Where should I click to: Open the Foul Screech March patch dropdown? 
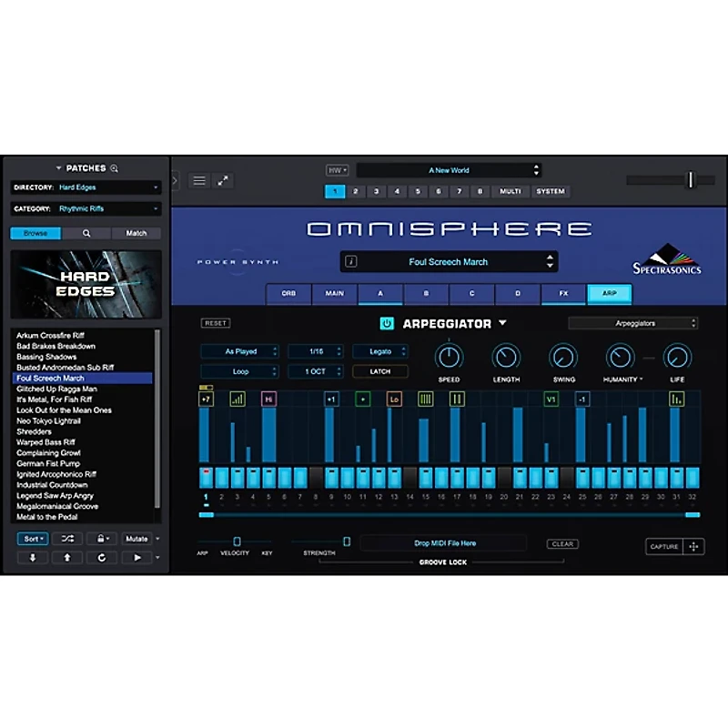(x=450, y=261)
